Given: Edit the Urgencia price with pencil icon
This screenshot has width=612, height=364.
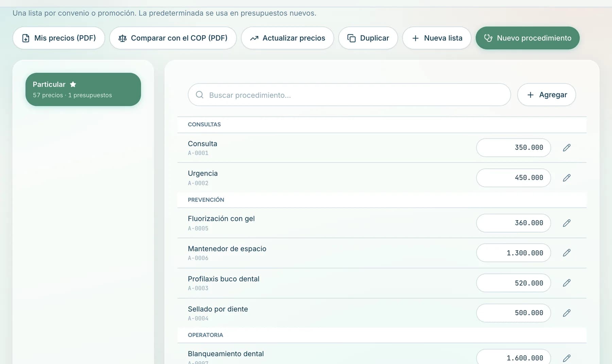Looking at the screenshot, I should pyautogui.click(x=566, y=178).
